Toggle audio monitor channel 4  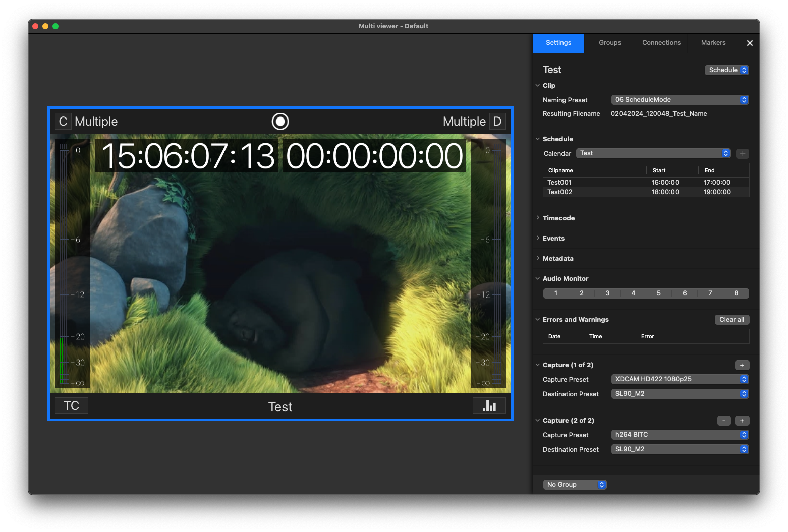633,293
